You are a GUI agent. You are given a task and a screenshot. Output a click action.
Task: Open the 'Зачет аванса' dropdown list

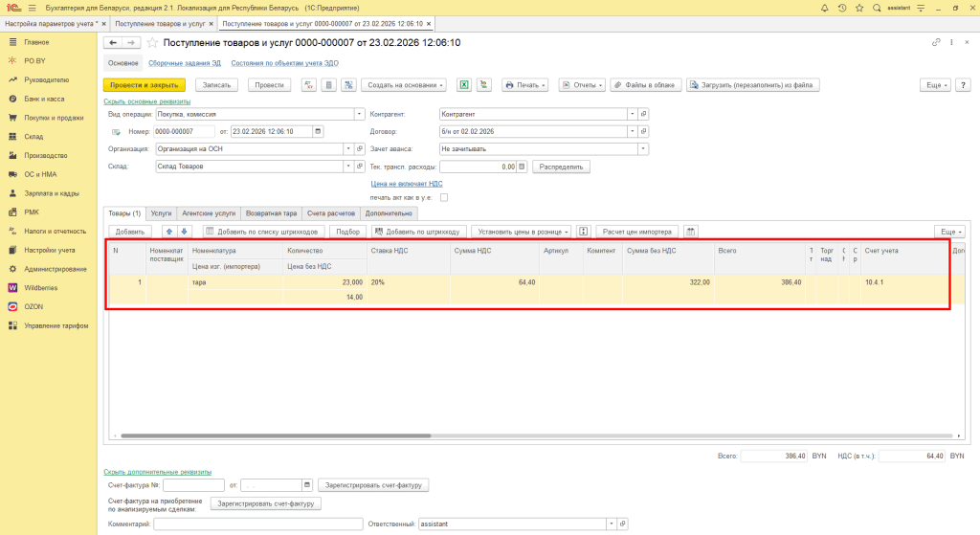643,148
